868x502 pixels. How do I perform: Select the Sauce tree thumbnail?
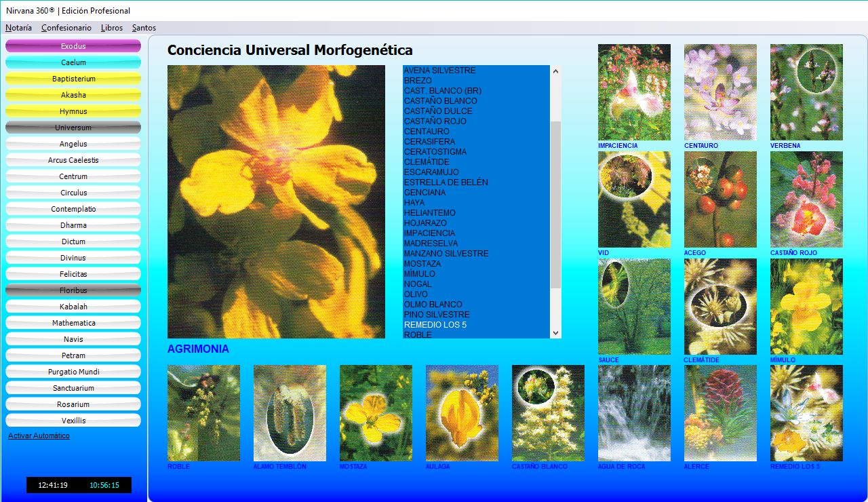(x=634, y=307)
